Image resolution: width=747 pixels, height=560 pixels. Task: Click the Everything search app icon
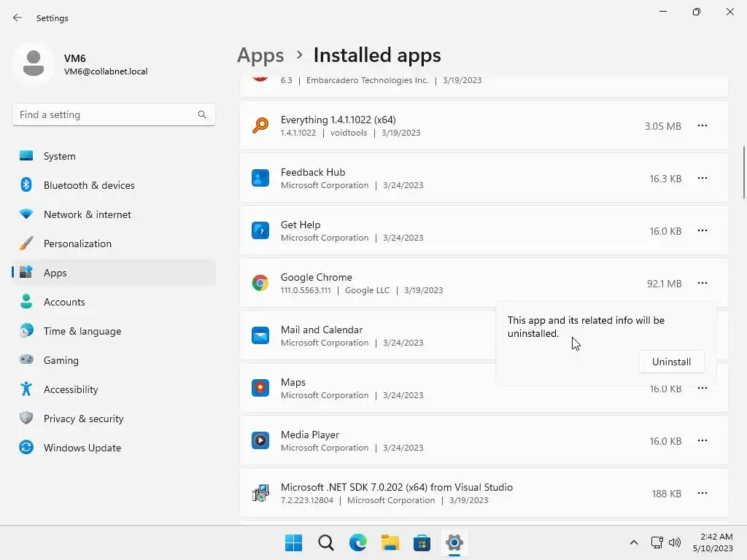point(260,125)
